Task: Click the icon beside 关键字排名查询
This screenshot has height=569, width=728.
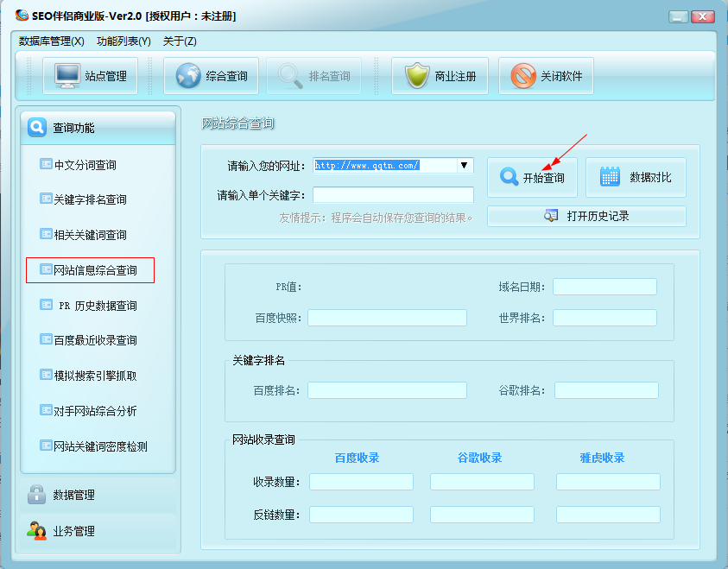Action: coord(46,199)
